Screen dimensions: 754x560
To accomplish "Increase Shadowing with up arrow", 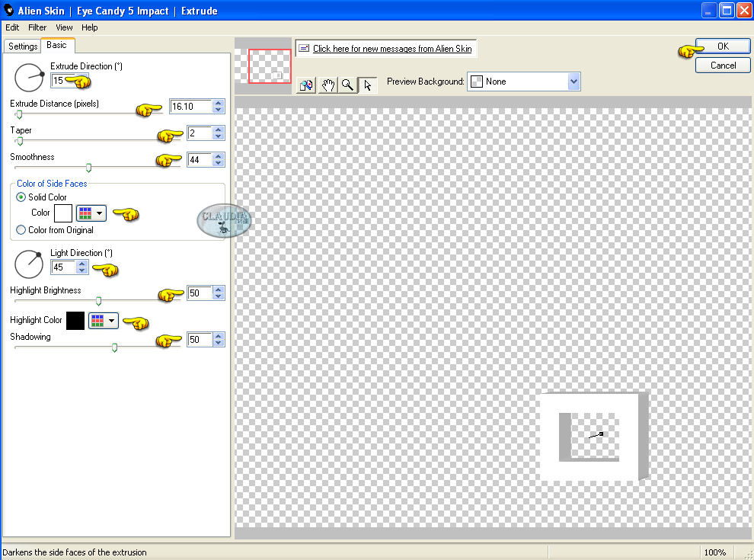I will click(x=219, y=336).
